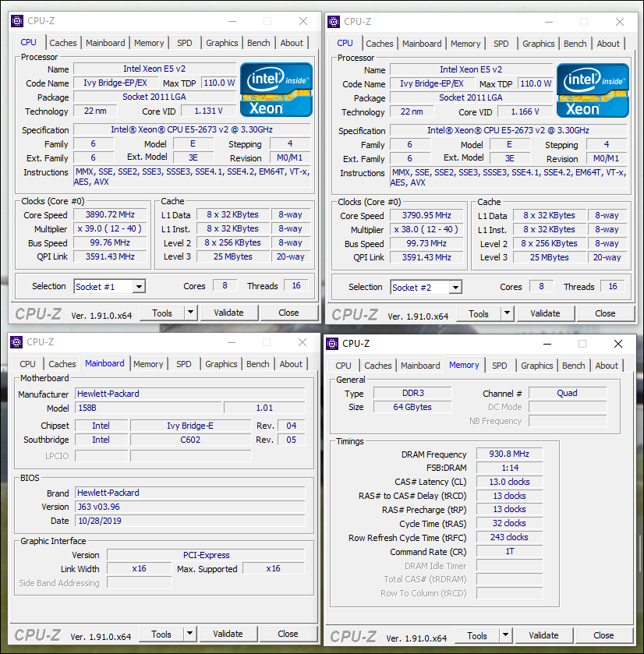Click the x 39.0 ( 12 - 40 ) multiplier value
Viewport: 644px width, 654px height.
pyautogui.click(x=110, y=228)
